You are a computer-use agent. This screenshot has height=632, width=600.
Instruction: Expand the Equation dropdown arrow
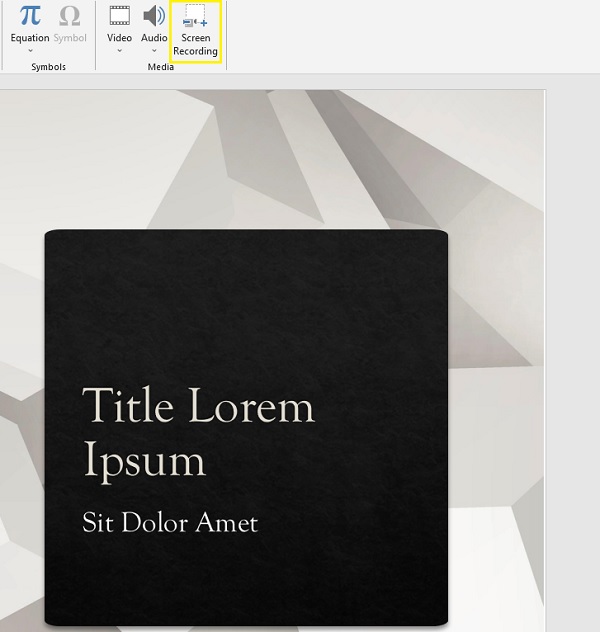[x=30, y=51]
